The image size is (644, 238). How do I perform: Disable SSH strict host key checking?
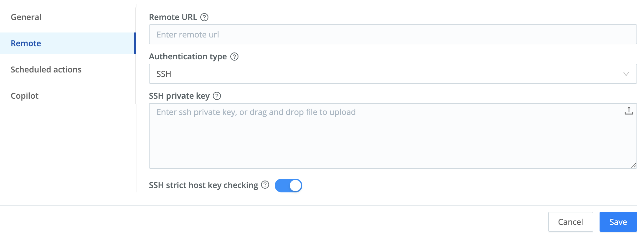[289, 185]
